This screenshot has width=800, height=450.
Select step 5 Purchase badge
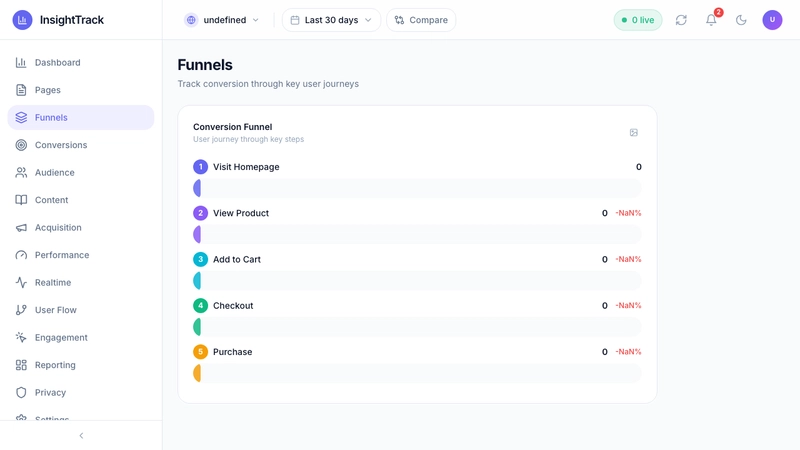coord(201,352)
